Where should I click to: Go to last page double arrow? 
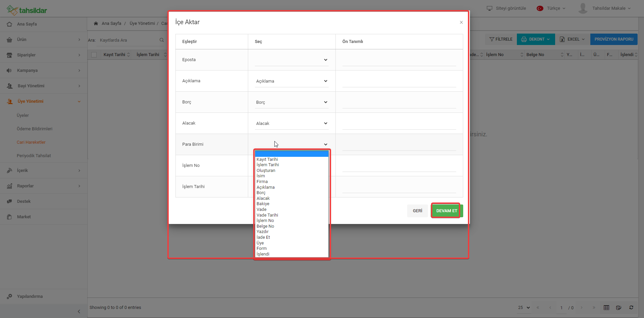594,308
